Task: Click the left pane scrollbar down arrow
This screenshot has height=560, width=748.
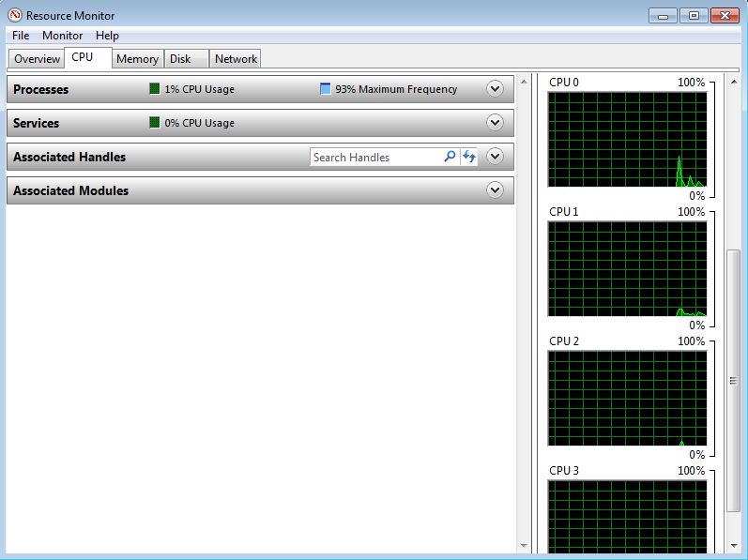Action: pos(524,546)
